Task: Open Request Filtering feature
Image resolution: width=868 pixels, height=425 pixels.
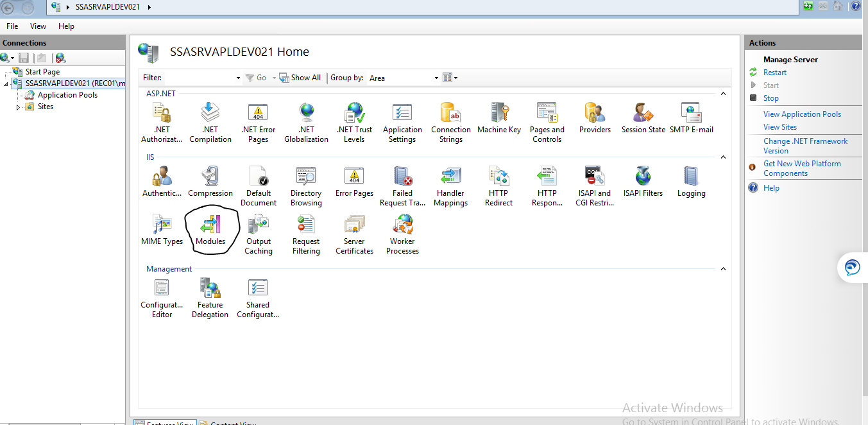Action: [306, 234]
